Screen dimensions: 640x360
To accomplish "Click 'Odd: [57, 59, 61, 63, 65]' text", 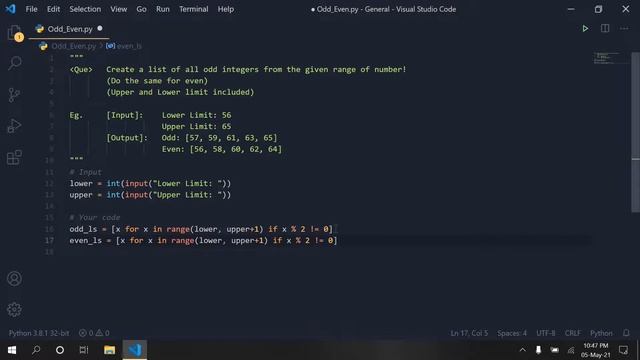I will pyautogui.click(x=219, y=138).
